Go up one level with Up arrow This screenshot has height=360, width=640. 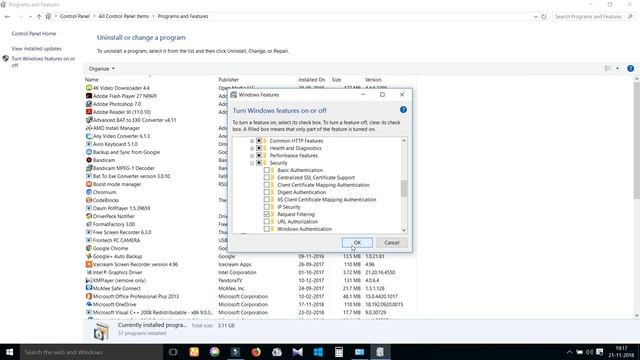[x=39, y=17]
